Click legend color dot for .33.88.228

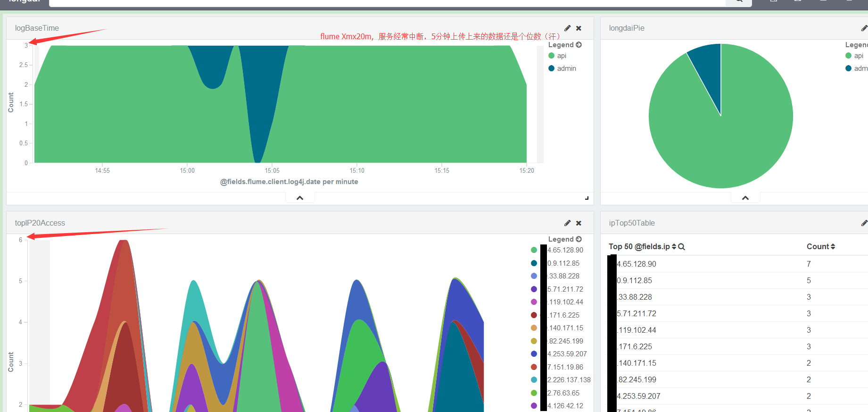click(534, 276)
